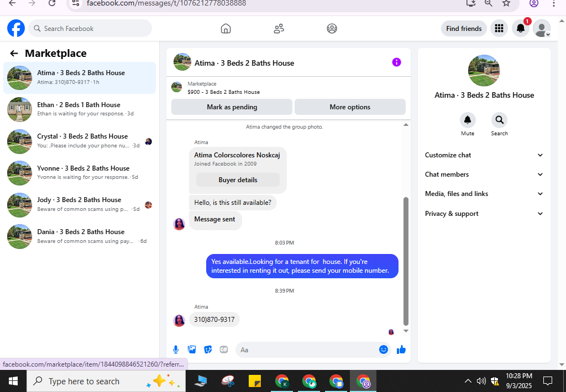Viewport: 566px width, 392px height.
Task: Go back using Marketplace back arrow
Action: pyautogui.click(x=14, y=54)
